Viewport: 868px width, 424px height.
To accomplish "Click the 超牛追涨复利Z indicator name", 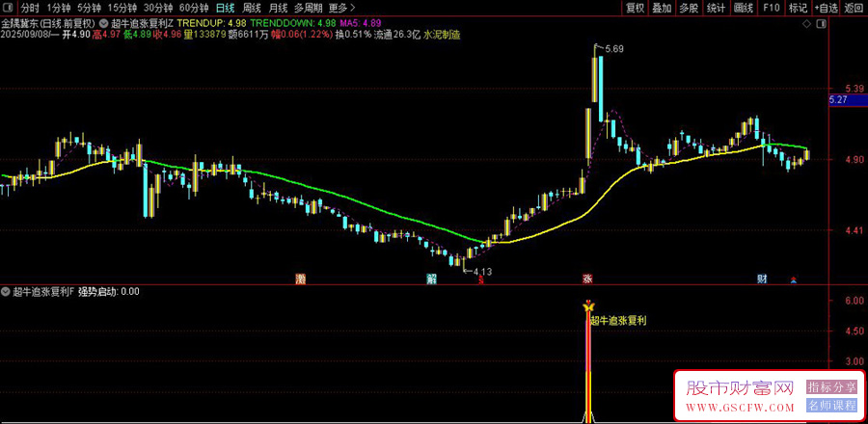I will pyautogui.click(x=143, y=24).
